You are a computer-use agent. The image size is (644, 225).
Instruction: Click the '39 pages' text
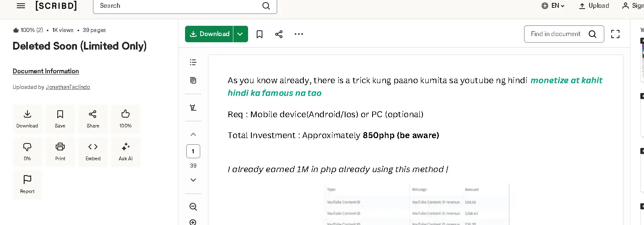pos(94,30)
